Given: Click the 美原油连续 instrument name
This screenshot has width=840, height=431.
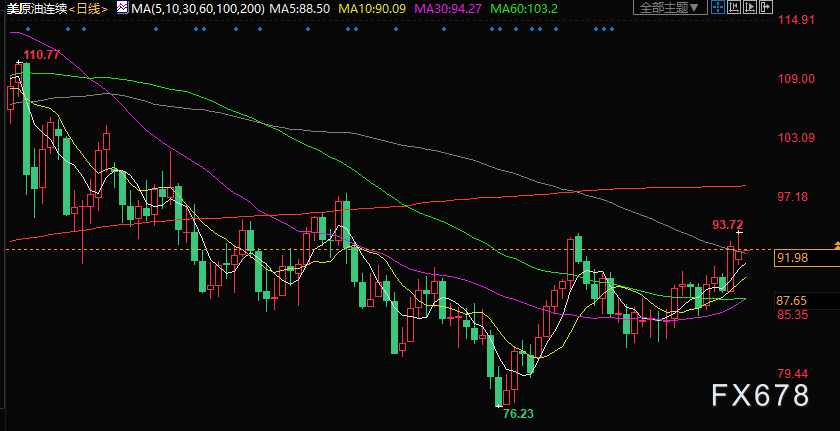Looking at the screenshot, I should pyautogui.click(x=35, y=8).
